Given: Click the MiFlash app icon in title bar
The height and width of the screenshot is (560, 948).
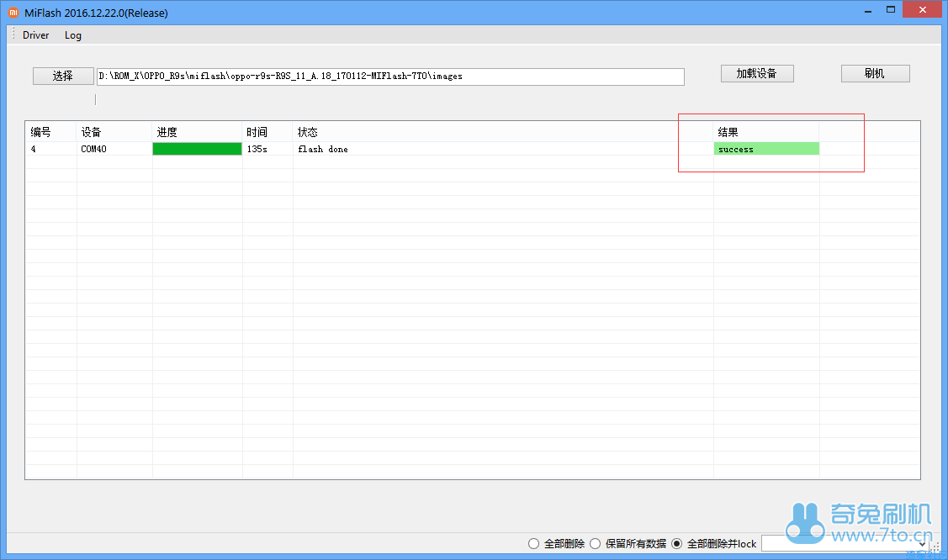Looking at the screenshot, I should (13, 13).
